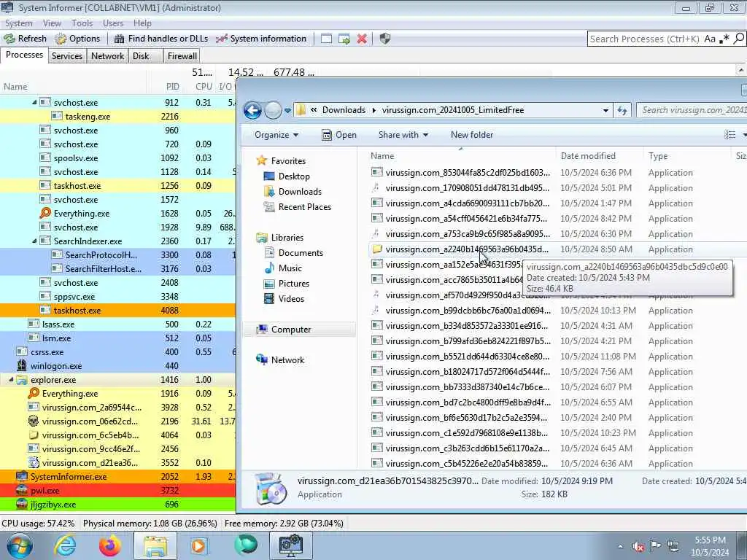The width and height of the screenshot is (747, 560).
Task: Select Everything.exe process with PID 1628
Action: [x=117, y=214]
